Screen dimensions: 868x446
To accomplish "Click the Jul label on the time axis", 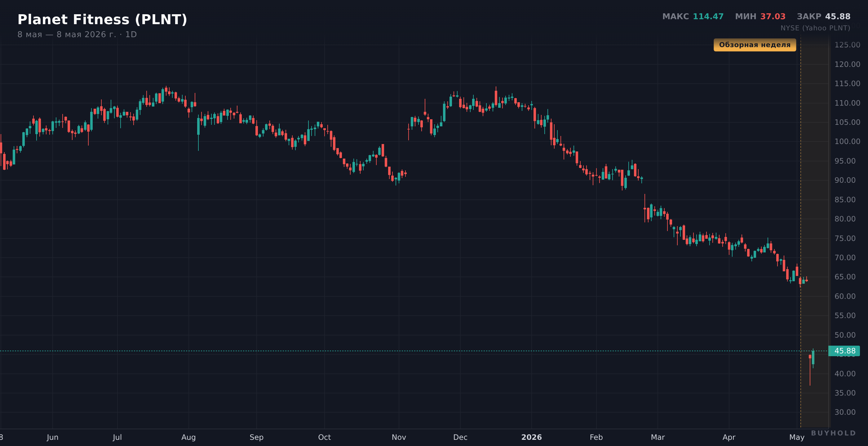I will (x=117, y=437).
